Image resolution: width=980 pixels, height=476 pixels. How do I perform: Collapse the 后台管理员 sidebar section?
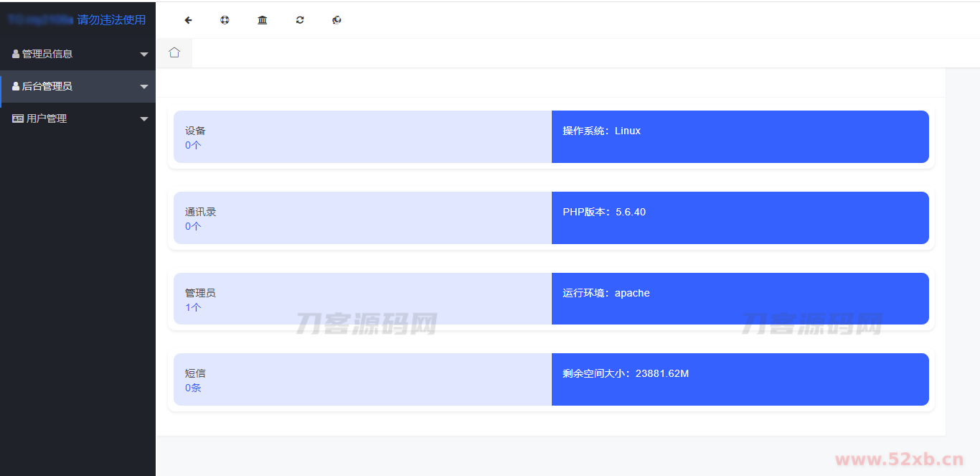pos(144,85)
